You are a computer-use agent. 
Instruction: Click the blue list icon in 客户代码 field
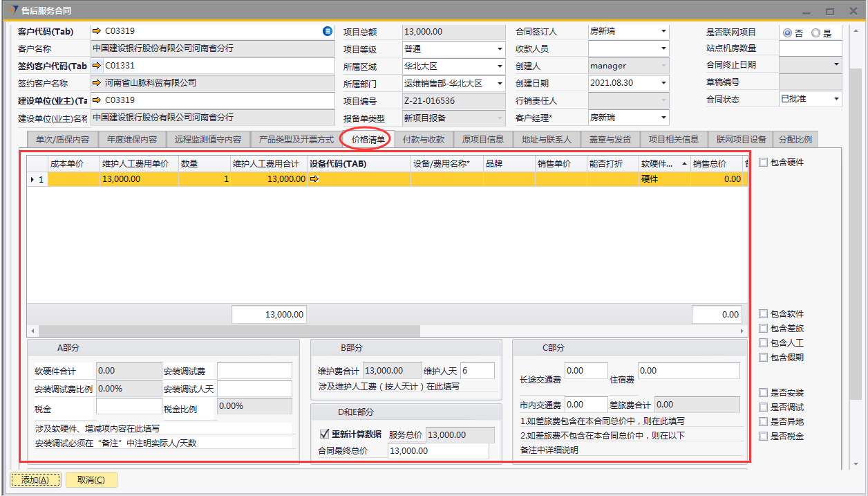pyautogui.click(x=328, y=31)
